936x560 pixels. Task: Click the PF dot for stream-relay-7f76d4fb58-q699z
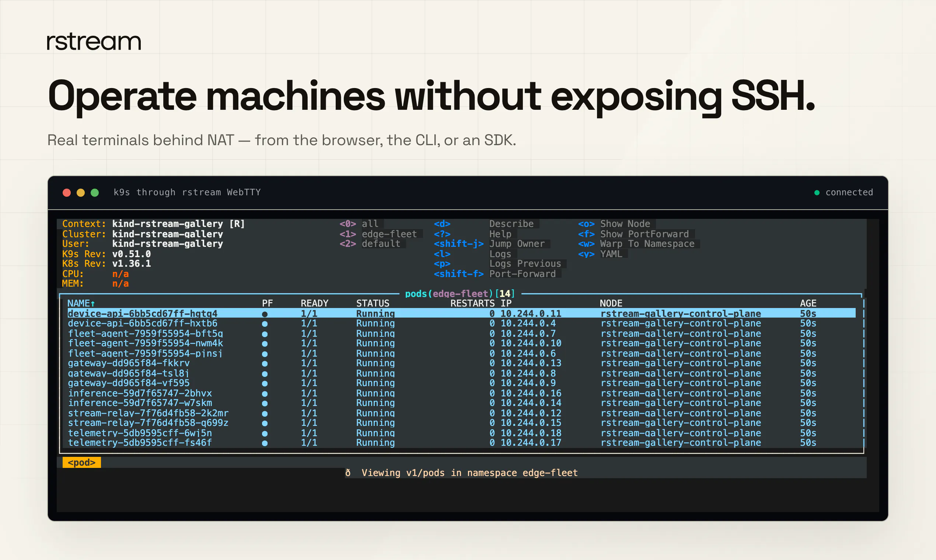265,423
